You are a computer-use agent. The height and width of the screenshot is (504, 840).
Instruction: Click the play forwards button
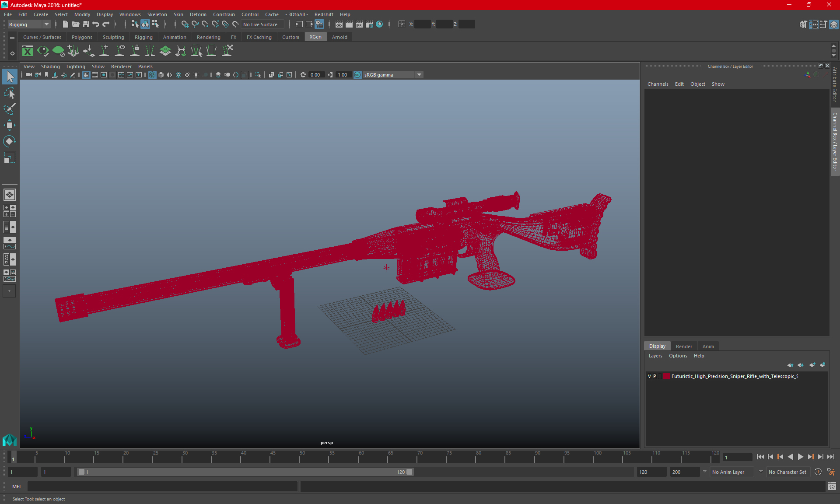[x=801, y=457]
